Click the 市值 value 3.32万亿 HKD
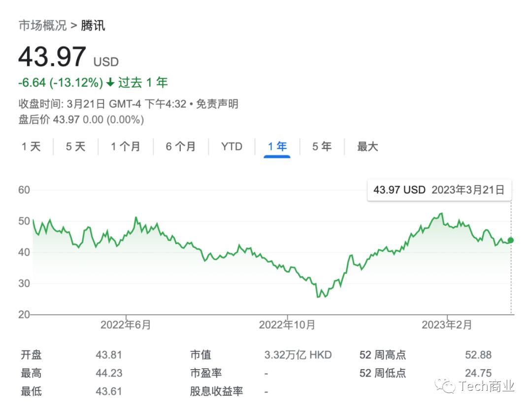 coord(298,355)
